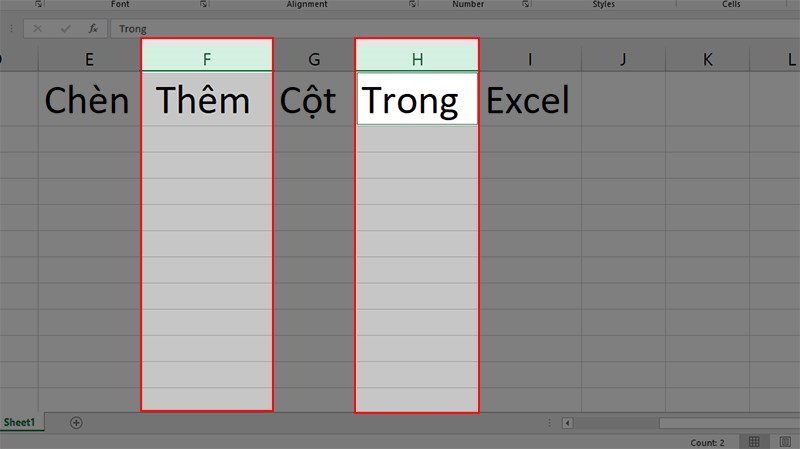This screenshot has width=800, height=449.
Task: Click the Cancel (X) formula bar icon
Action: 37,29
